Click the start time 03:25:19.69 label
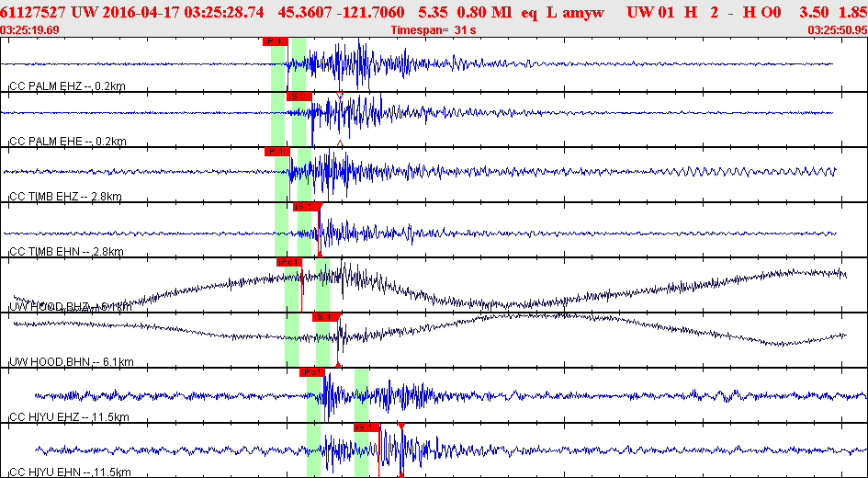This screenshot has width=868, height=478. pos(30,30)
